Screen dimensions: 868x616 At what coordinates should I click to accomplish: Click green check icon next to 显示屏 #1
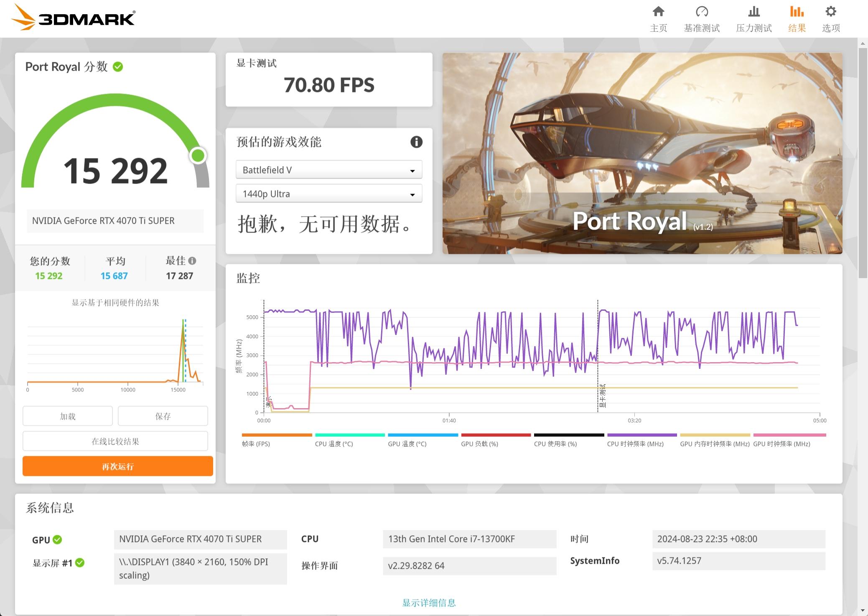pos(80,563)
